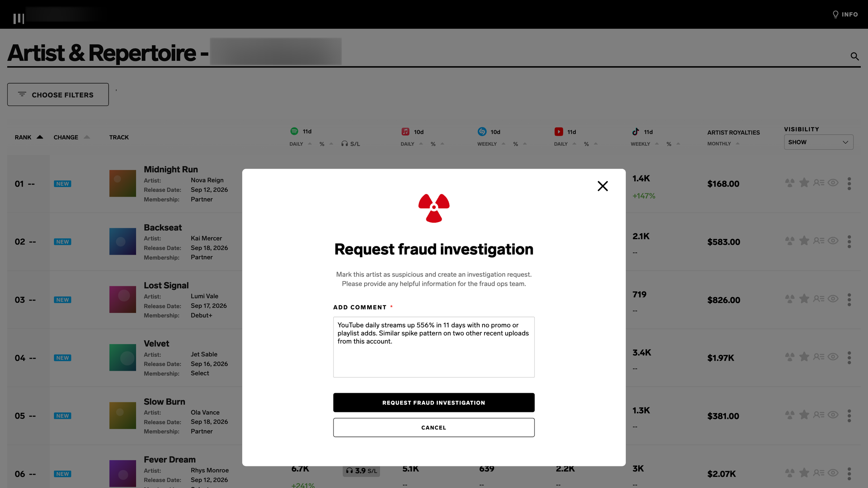Open the Info help link
Viewport: 868px width, 488px height.
(845, 14)
